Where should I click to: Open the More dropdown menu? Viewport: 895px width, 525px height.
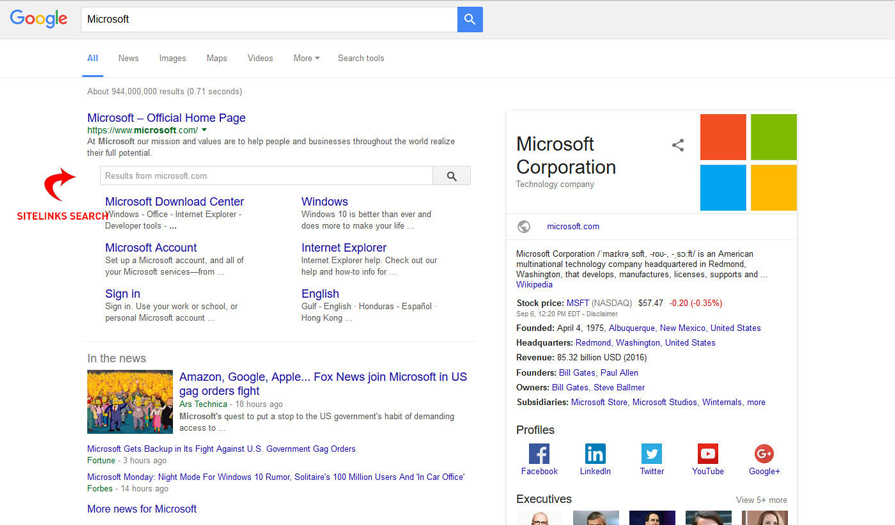[x=307, y=58]
